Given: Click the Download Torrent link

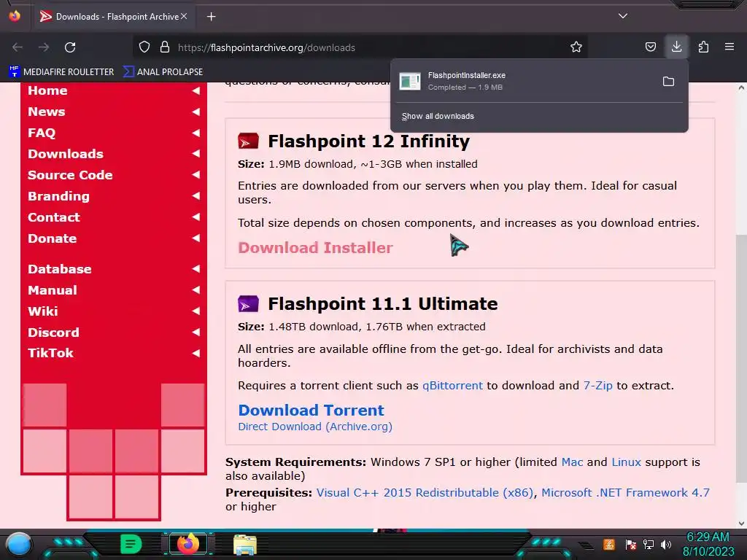Looking at the screenshot, I should click(311, 410).
